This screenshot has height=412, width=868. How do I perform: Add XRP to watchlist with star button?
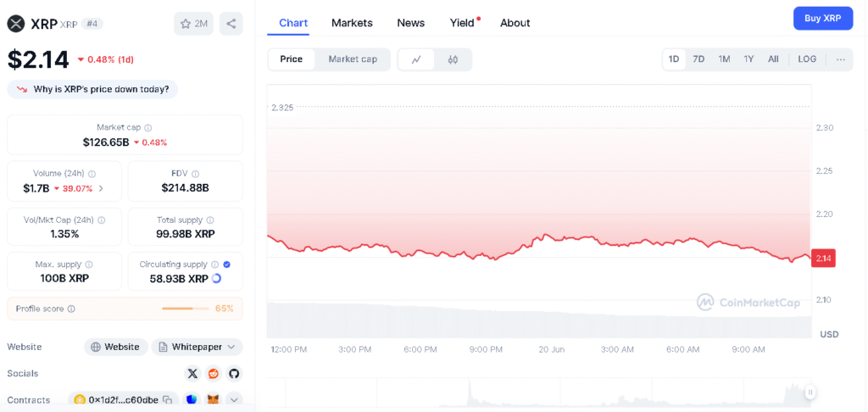coord(193,23)
